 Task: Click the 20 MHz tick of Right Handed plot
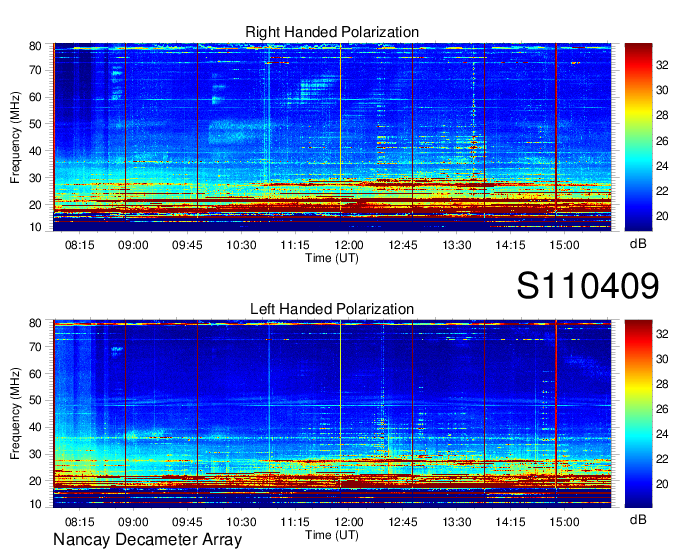tap(35, 205)
